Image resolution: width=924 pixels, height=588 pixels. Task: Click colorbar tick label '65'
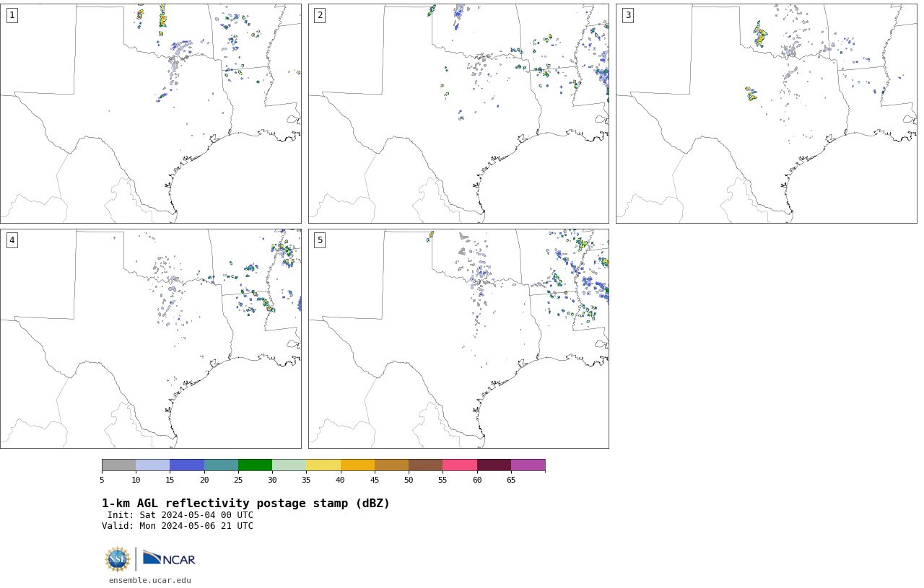pyautogui.click(x=511, y=480)
